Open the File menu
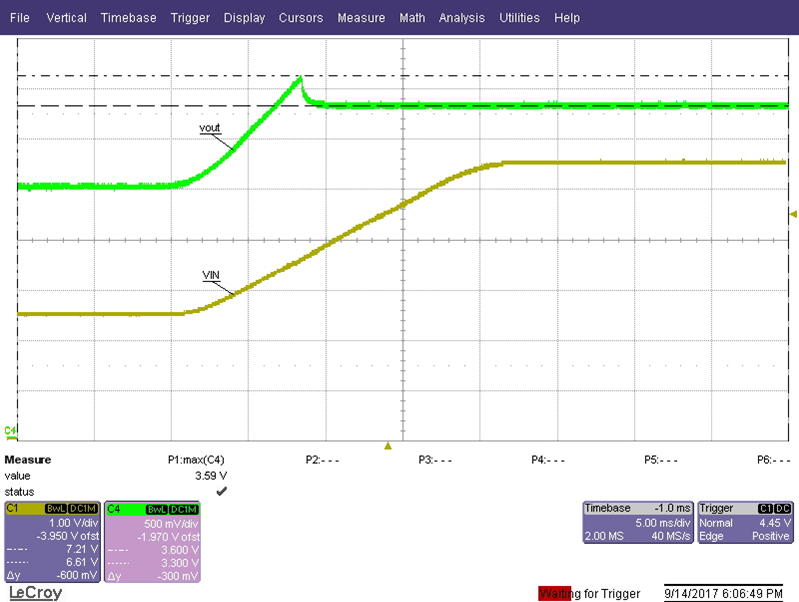Image resolution: width=799 pixels, height=602 pixels. [19, 18]
